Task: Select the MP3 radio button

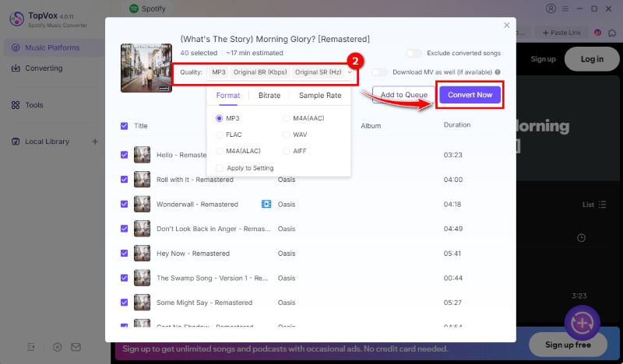Action: click(x=220, y=118)
